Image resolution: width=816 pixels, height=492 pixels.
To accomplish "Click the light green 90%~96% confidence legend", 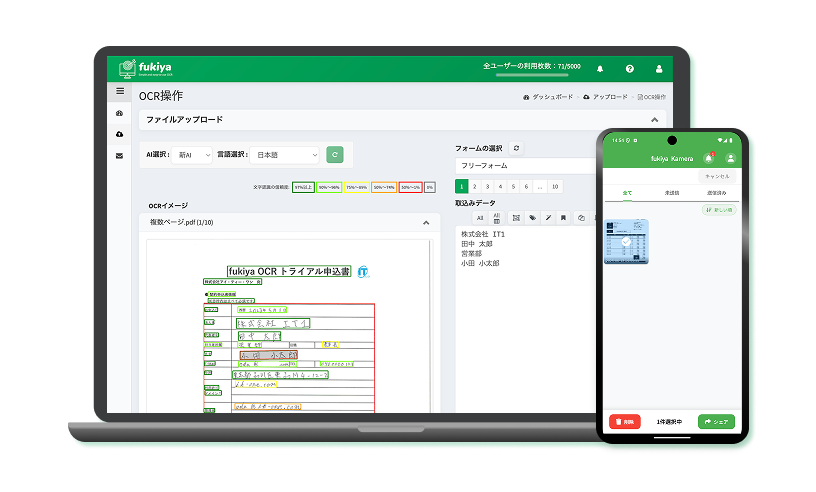I will [x=329, y=187].
